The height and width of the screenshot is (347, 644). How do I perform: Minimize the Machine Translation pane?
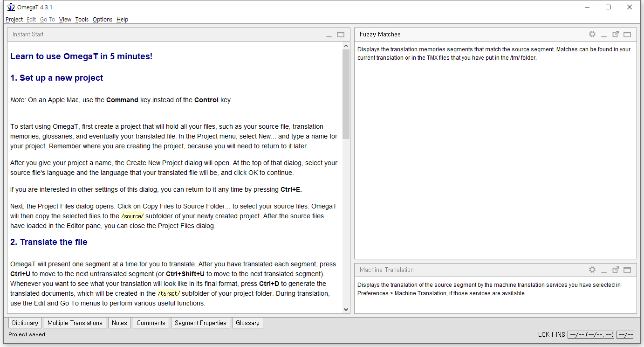(x=604, y=270)
